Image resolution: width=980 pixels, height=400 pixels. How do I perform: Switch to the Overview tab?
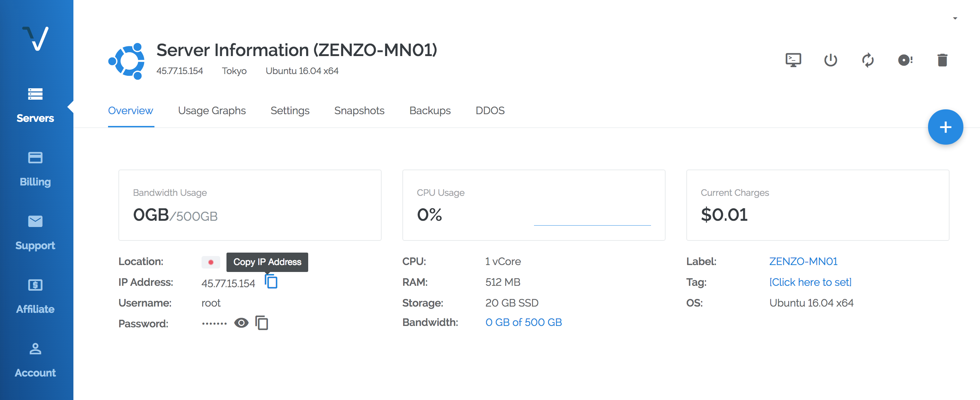(x=131, y=111)
